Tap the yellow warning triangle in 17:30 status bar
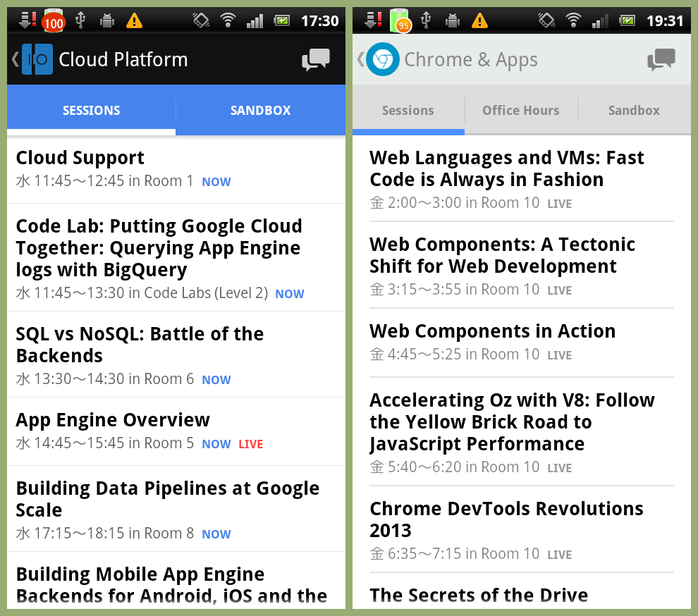Image resolution: width=698 pixels, height=616 pixels. pyautogui.click(x=134, y=21)
